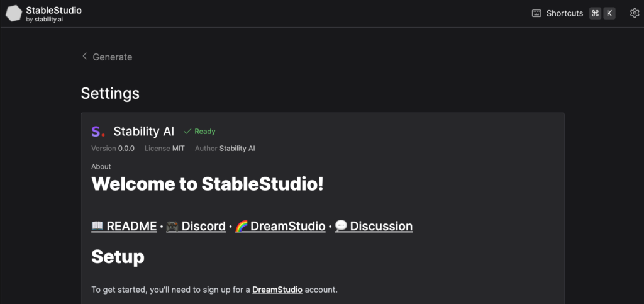Click the Shortcuts label

[x=564, y=13]
